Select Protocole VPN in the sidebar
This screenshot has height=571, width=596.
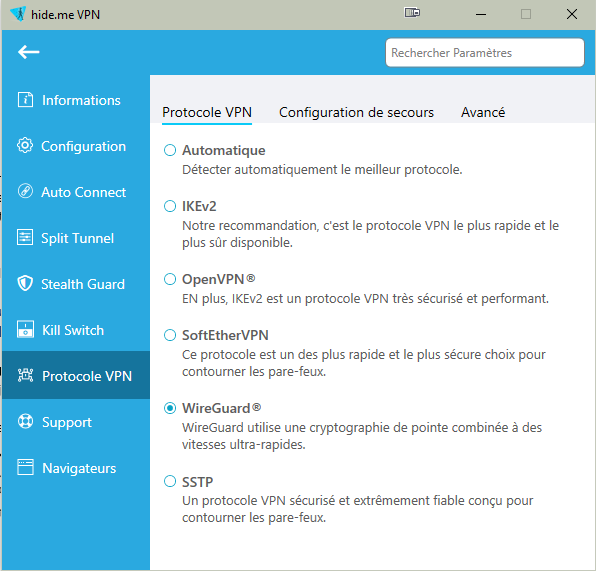76,376
